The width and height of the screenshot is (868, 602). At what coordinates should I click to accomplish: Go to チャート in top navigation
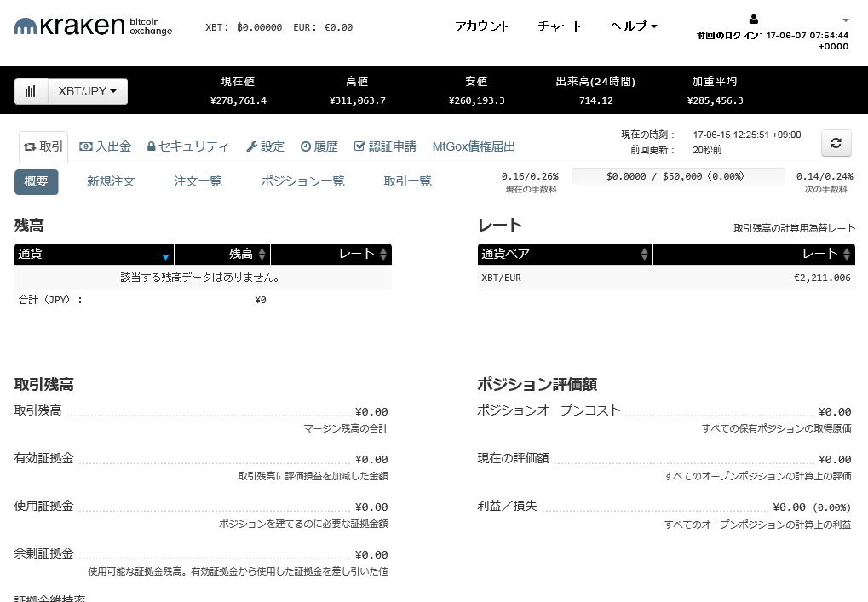[x=560, y=26]
